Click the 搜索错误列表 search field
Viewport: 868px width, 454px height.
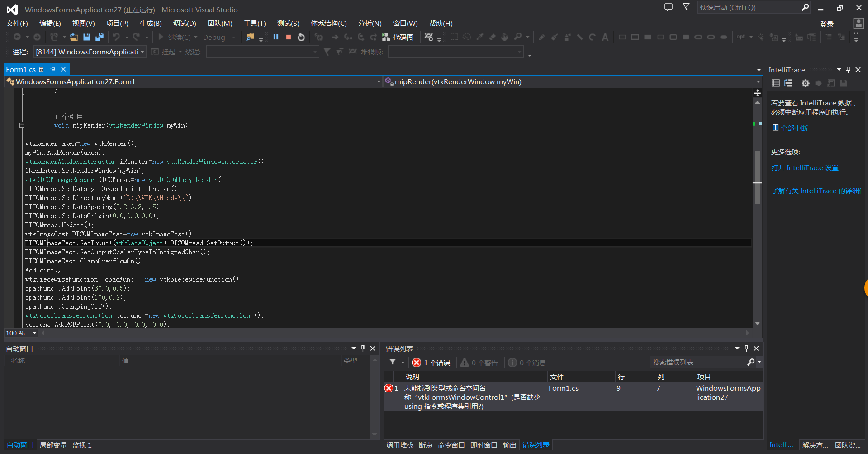698,362
